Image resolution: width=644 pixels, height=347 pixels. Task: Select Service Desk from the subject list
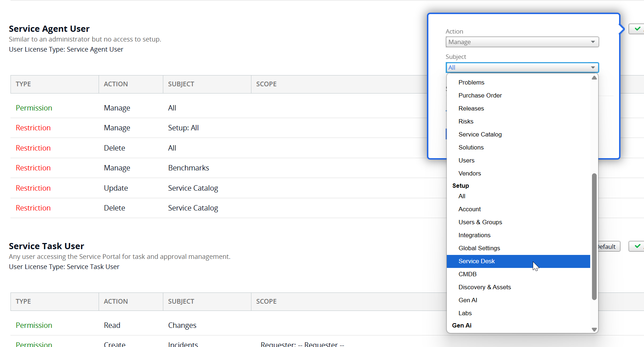coord(518,261)
